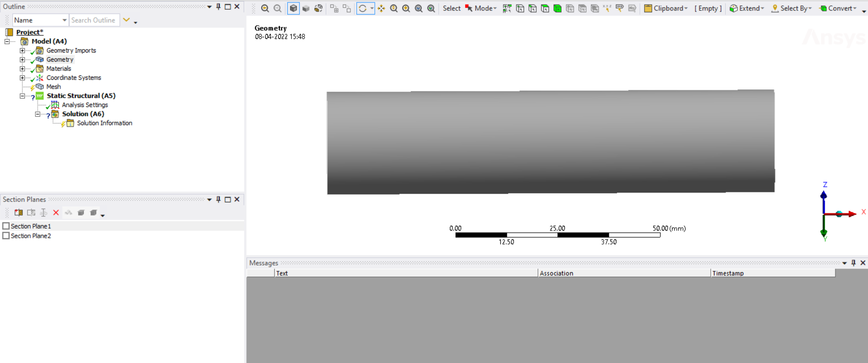Click the Text column header in Messages

pos(406,273)
